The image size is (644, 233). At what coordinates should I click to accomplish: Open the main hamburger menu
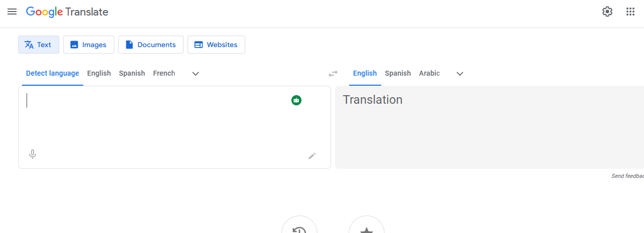(x=12, y=12)
